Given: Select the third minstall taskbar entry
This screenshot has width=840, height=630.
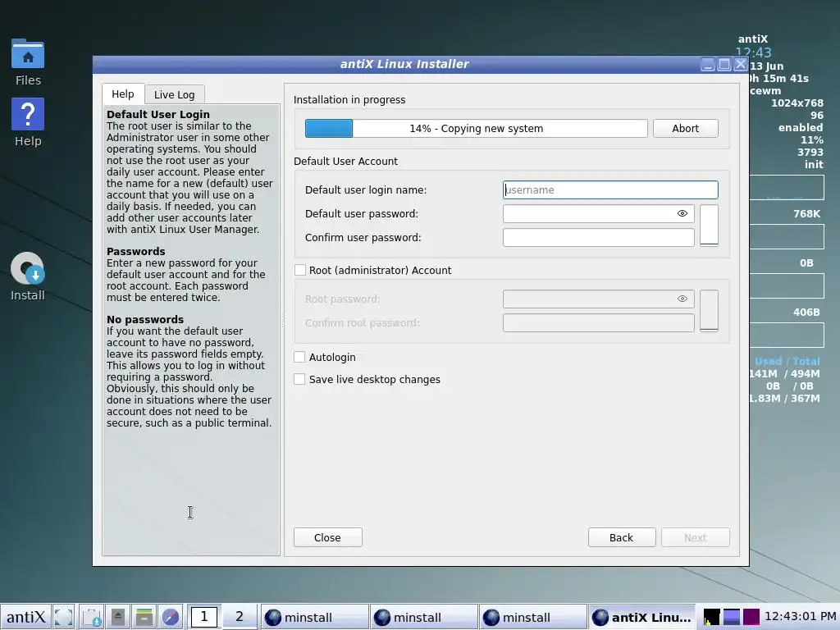Looking at the screenshot, I should click(533, 617).
